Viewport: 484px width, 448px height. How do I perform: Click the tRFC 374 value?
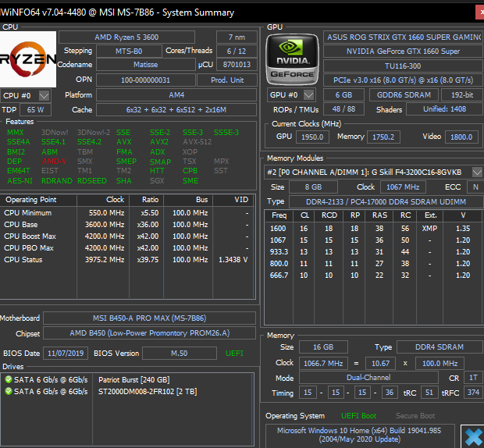tap(473, 393)
